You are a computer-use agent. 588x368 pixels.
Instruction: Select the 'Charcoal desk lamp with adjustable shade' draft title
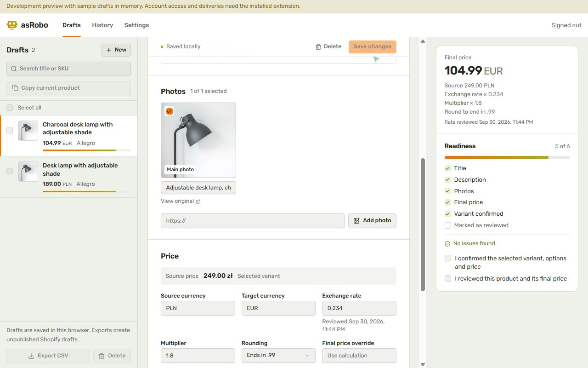pos(78,128)
